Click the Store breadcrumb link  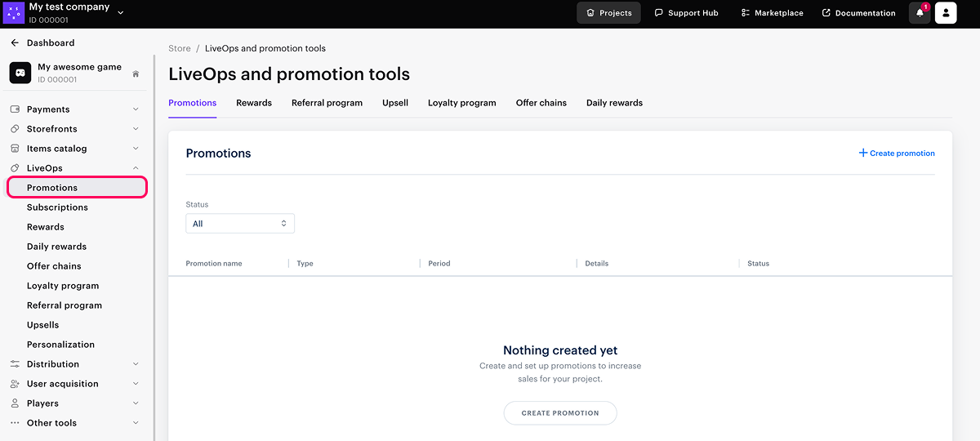(180, 49)
